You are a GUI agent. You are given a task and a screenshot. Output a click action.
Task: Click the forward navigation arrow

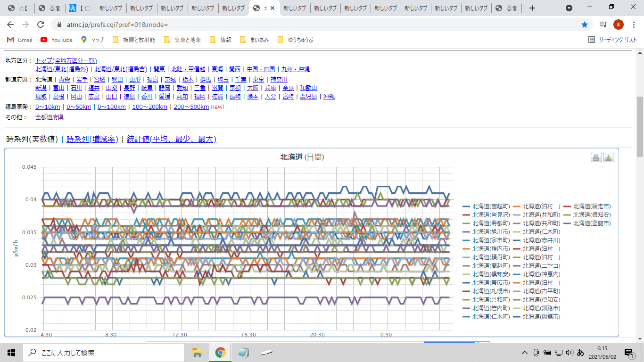[x=25, y=25]
